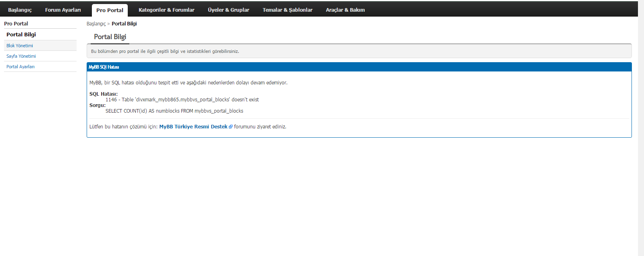
Task: Switch to Forum Ayarları tab
Action: [63, 10]
